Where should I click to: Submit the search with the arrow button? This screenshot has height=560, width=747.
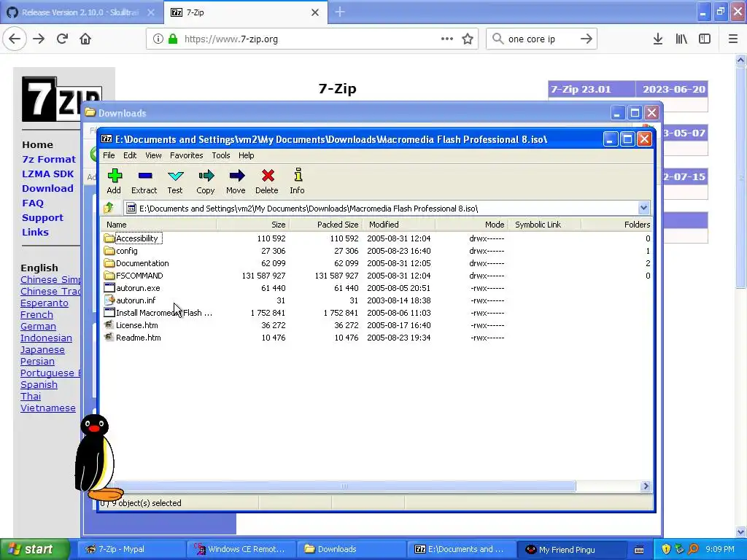(587, 39)
